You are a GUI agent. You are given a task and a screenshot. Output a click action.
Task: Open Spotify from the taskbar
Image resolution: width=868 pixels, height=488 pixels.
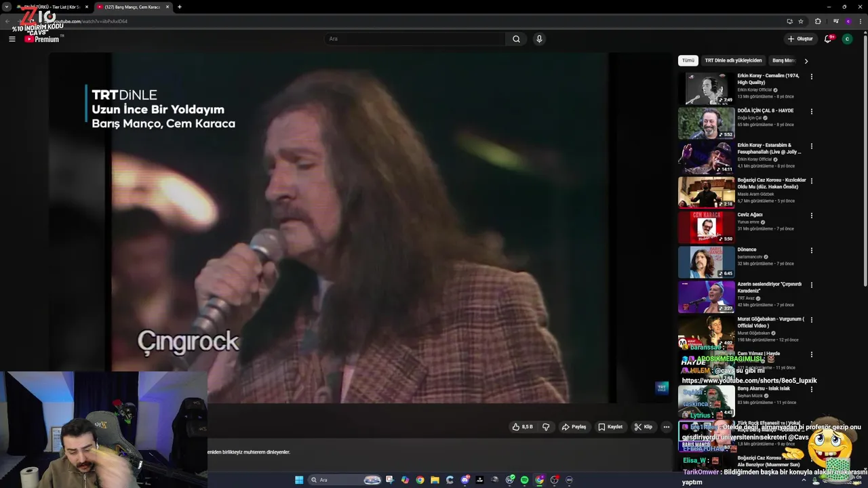coord(524,480)
